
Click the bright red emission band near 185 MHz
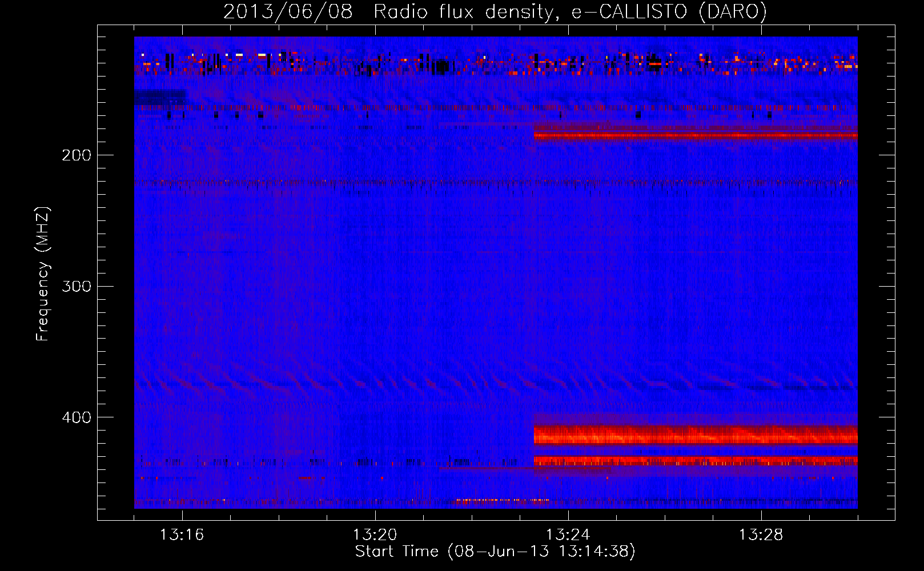pyautogui.click(x=696, y=135)
